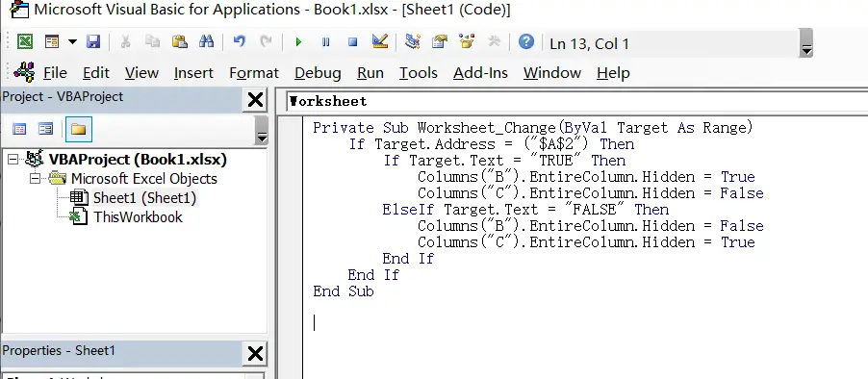
Task: Collapse the Microsoft Excel Objects folder
Action: (35, 179)
